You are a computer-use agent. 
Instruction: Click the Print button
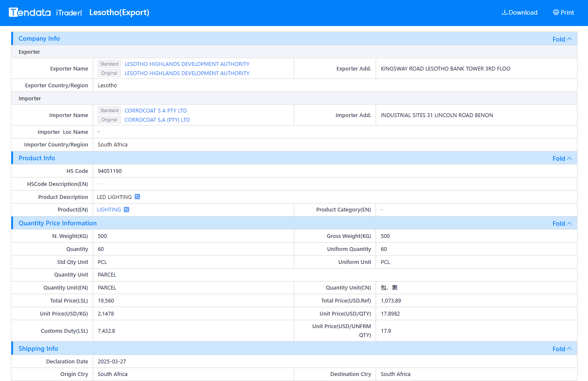pyautogui.click(x=563, y=13)
